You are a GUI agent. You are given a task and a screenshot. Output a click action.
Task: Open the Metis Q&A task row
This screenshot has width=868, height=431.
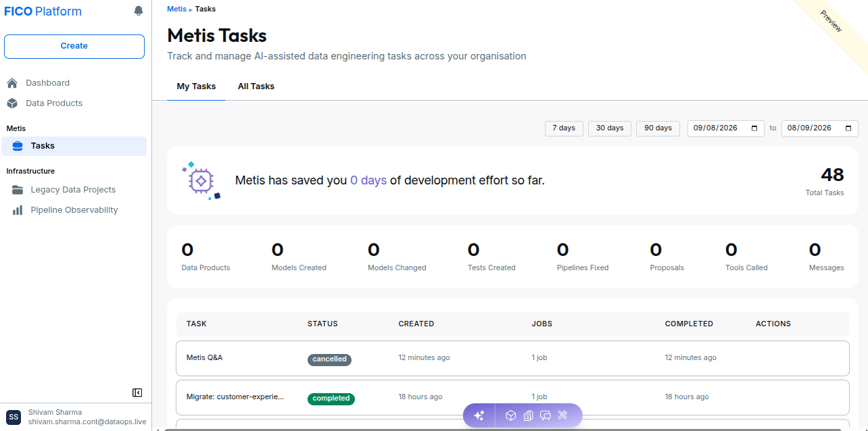tap(512, 358)
